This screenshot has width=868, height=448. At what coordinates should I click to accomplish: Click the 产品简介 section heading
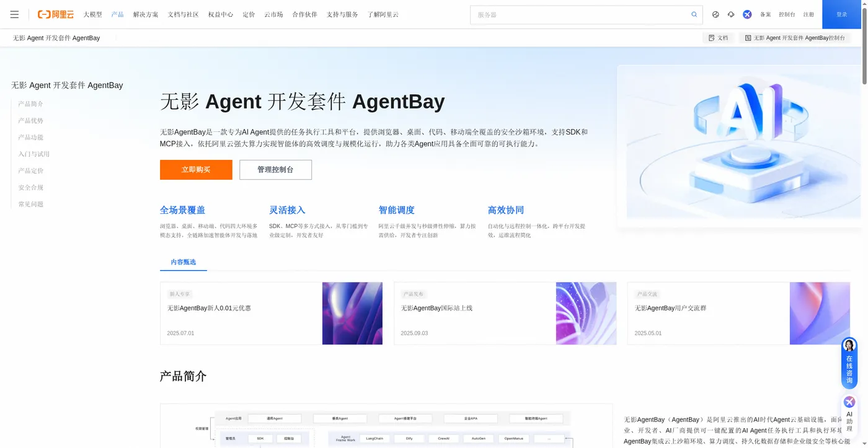[x=183, y=376]
